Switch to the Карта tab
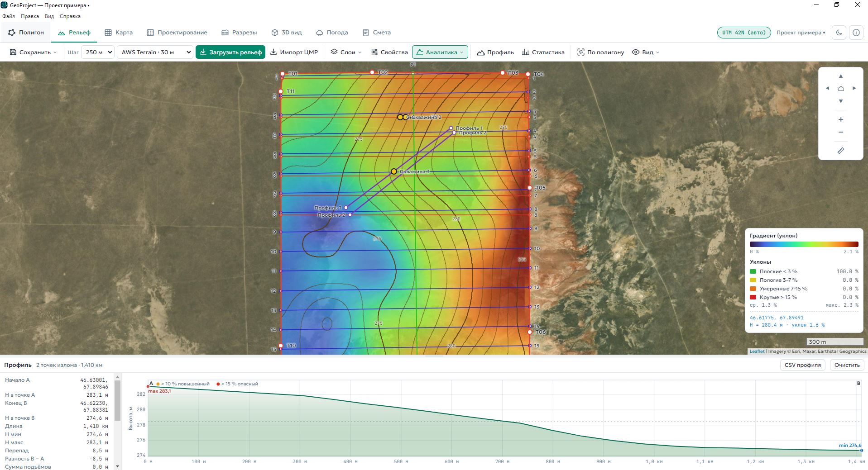Screen dimensions: 868x470 click(x=119, y=33)
